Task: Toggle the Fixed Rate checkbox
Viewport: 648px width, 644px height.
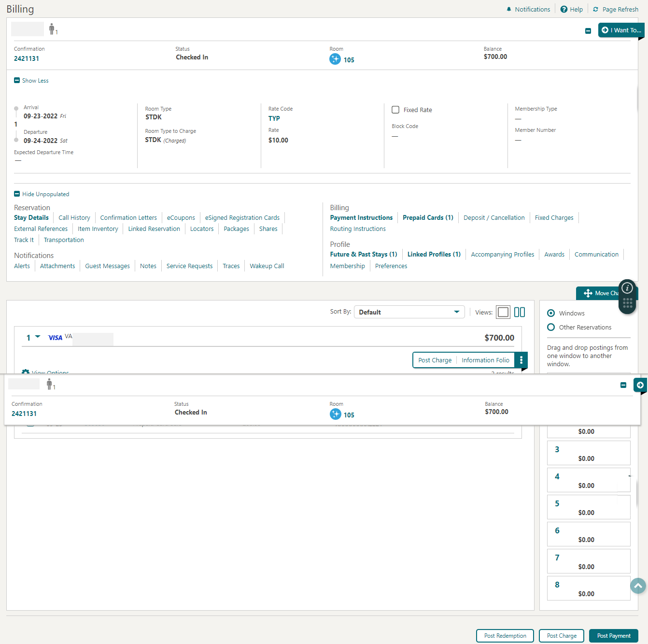Action: 395,110
